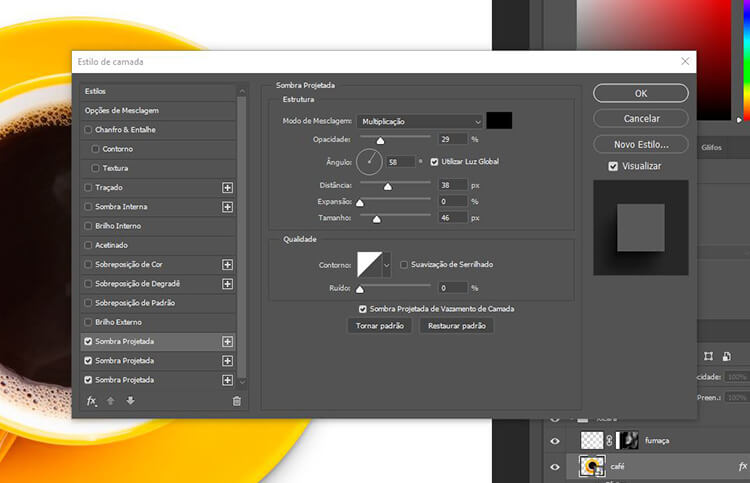Click the Cancelar button
The height and width of the screenshot is (483, 750).
coord(641,119)
